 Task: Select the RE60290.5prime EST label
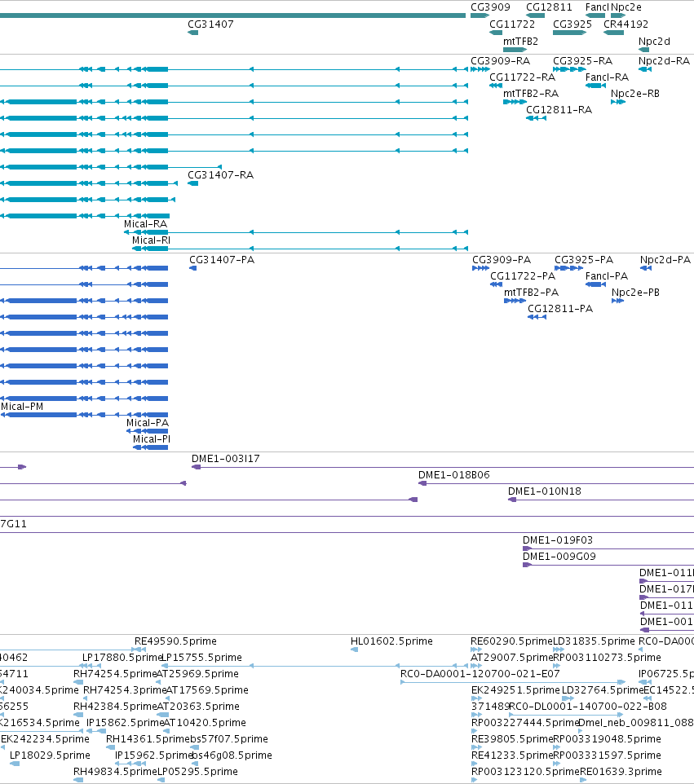pos(511,641)
